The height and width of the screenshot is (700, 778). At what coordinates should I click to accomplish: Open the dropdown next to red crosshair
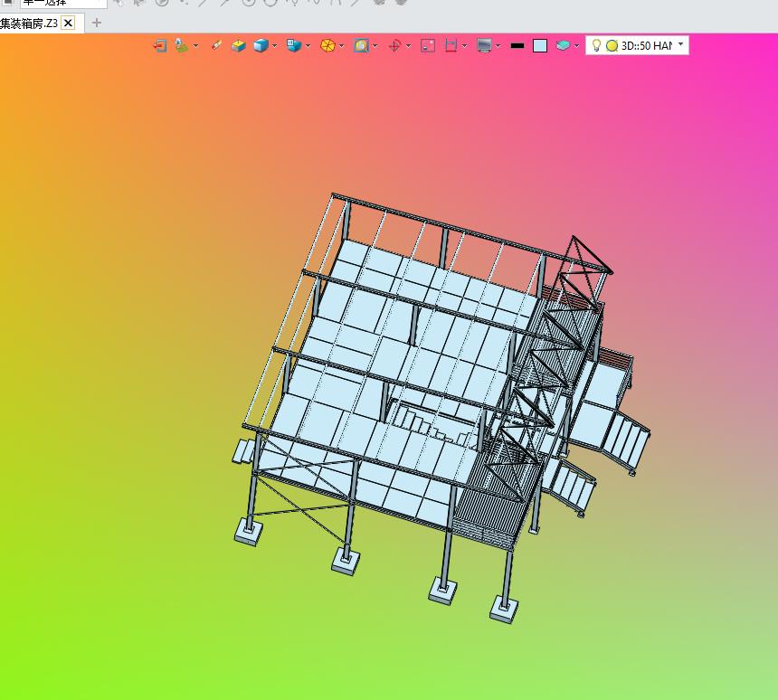(408, 45)
